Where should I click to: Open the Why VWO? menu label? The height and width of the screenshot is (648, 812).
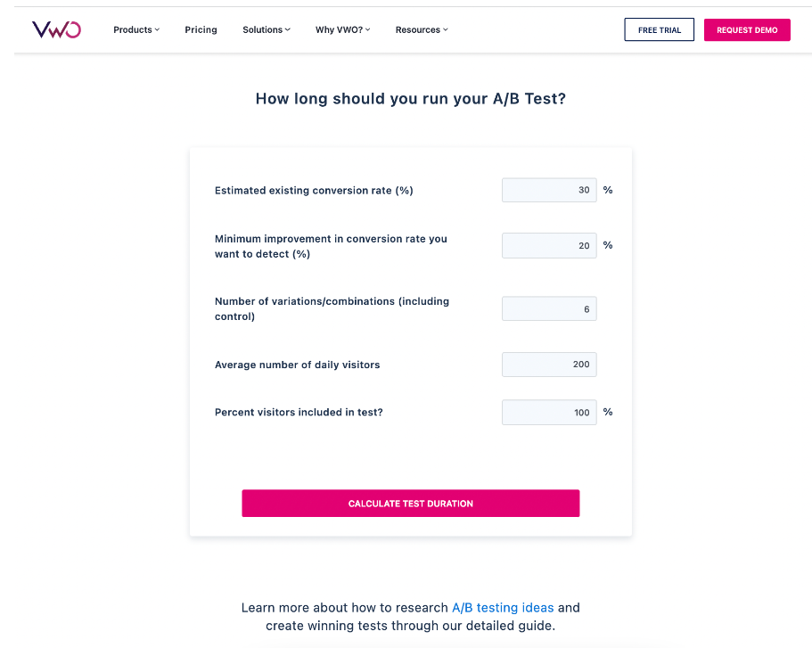pyautogui.click(x=340, y=30)
